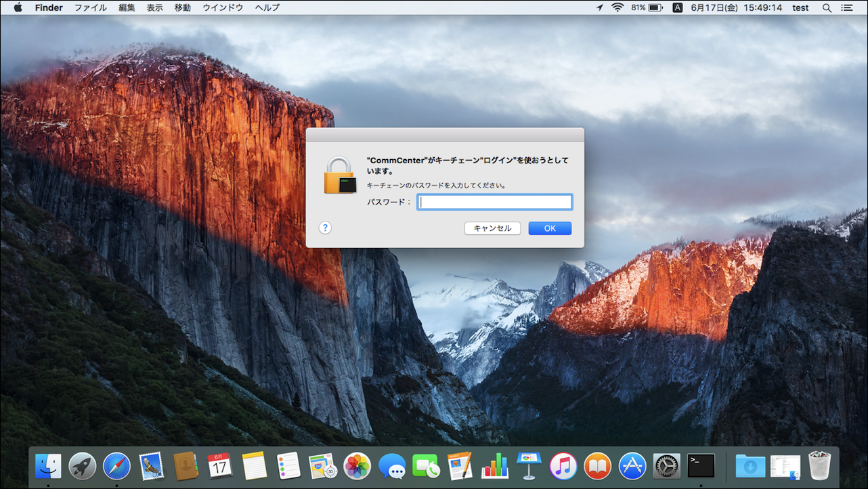Open System Preferences gear icon
This screenshot has width=868, height=489.
point(666,466)
